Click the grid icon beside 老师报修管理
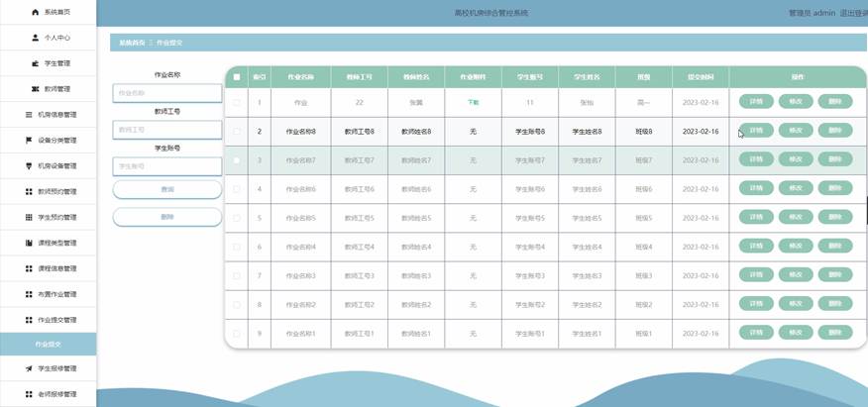This screenshot has height=407, width=868. [29, 394]
